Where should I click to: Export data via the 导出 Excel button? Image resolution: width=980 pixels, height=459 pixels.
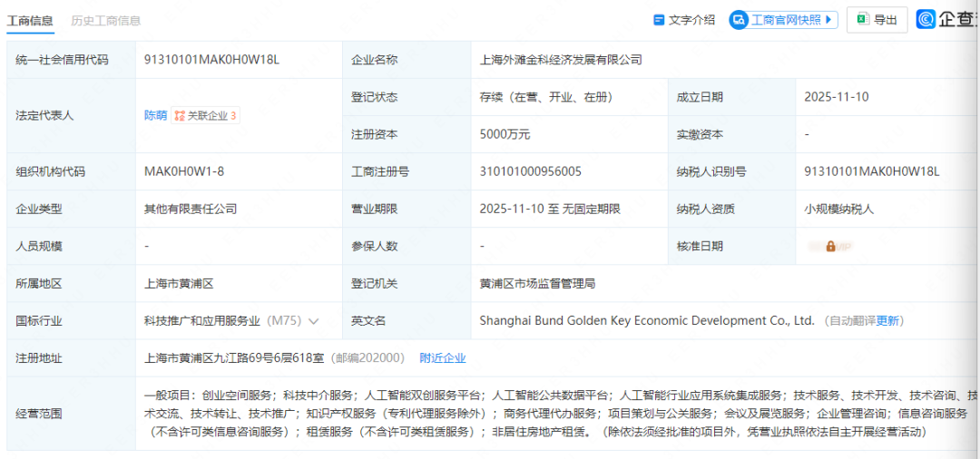(x=877, y=20)
